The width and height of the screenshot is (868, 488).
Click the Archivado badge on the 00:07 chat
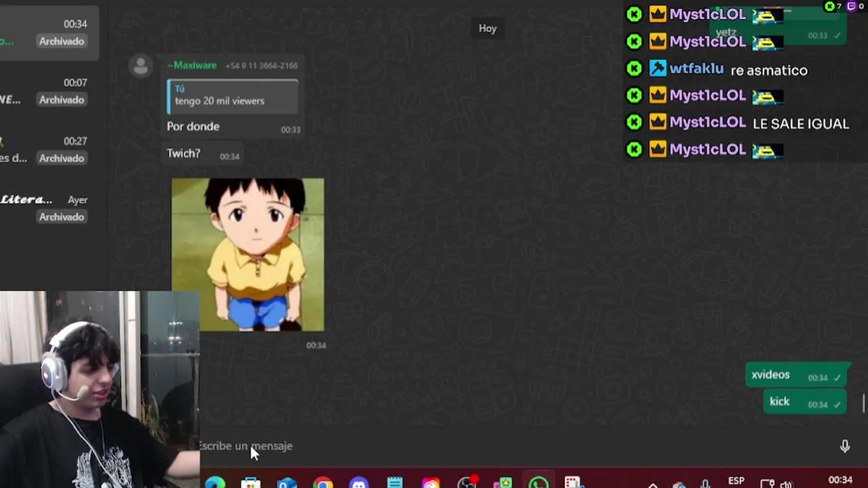pyautogui.click(x=62, y=100)
